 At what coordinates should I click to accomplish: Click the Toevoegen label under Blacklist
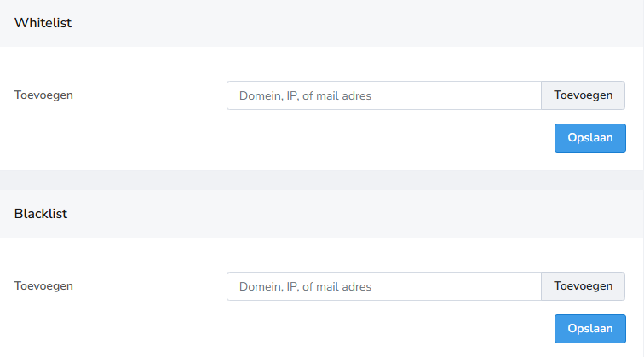(43, 285)
